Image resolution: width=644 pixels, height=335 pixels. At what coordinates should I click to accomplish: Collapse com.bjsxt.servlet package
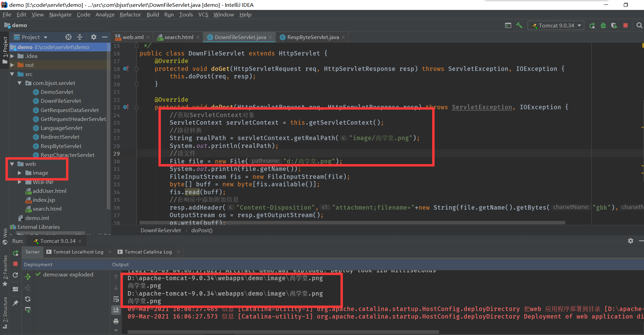[x=20, y=83]
